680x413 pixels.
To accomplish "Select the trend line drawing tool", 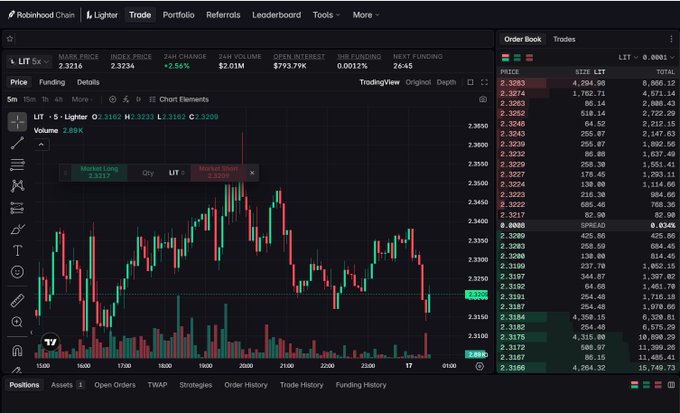I will point(17,143).
